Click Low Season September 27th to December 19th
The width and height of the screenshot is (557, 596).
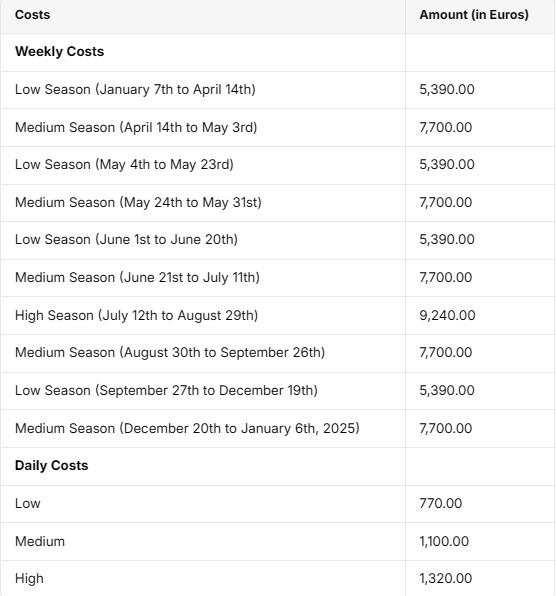(166, 390)
